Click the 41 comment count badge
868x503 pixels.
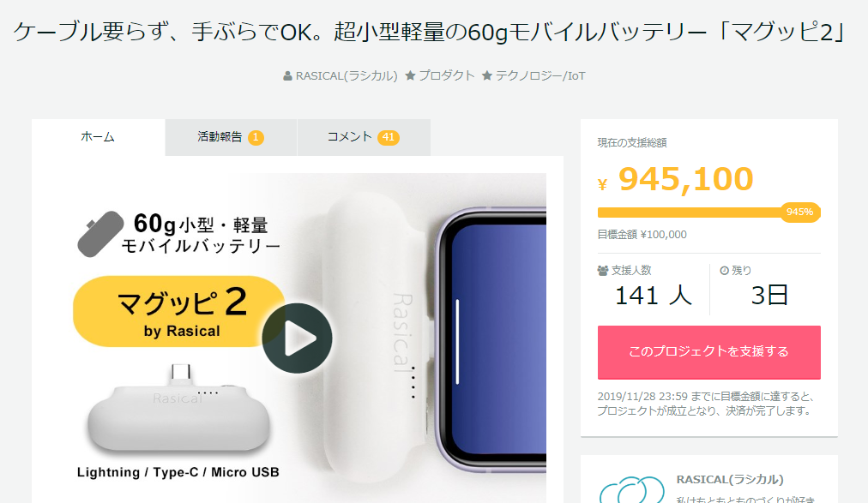coord(388,137)
